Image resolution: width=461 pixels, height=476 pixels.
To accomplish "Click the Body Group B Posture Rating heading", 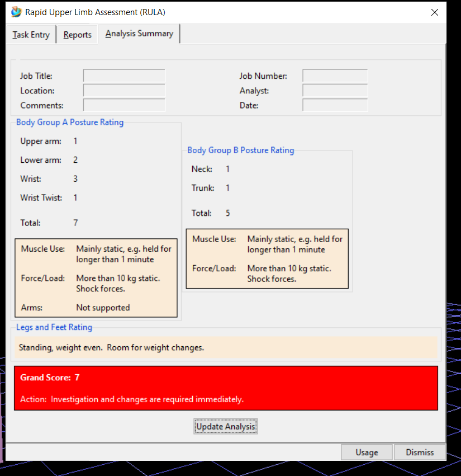I will pos(240,150).
